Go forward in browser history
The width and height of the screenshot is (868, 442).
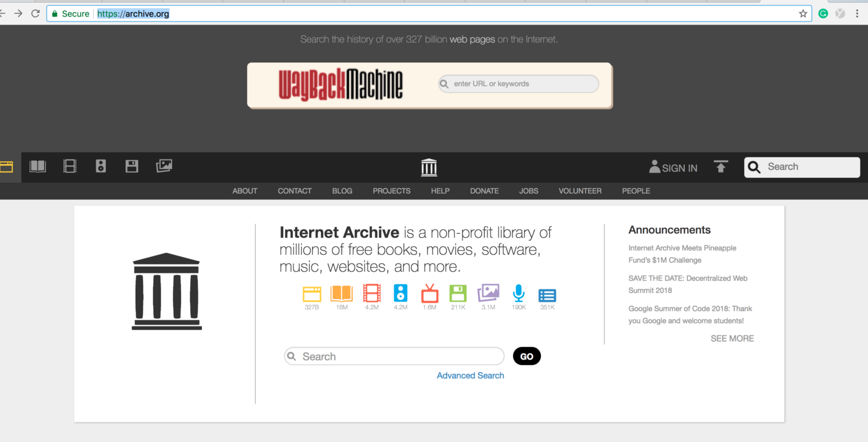point(18,14)
